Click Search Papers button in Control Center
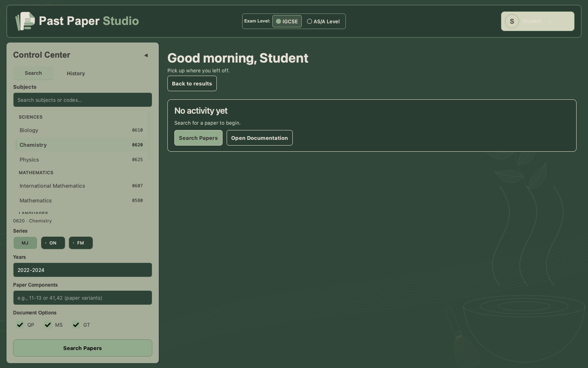The height and width of the screenshot is (368, 588). tap(82, 348)
